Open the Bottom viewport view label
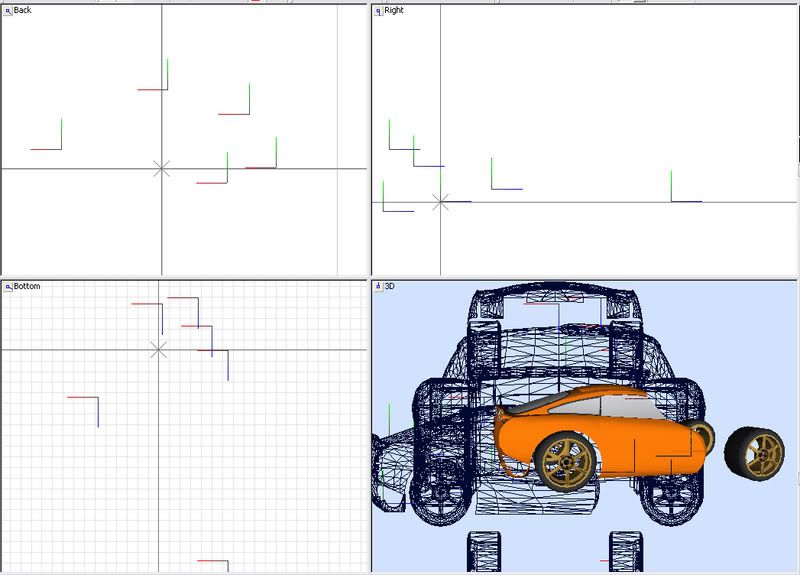The height and width of the screenshot is (575, 800). (x=27, y=287)
